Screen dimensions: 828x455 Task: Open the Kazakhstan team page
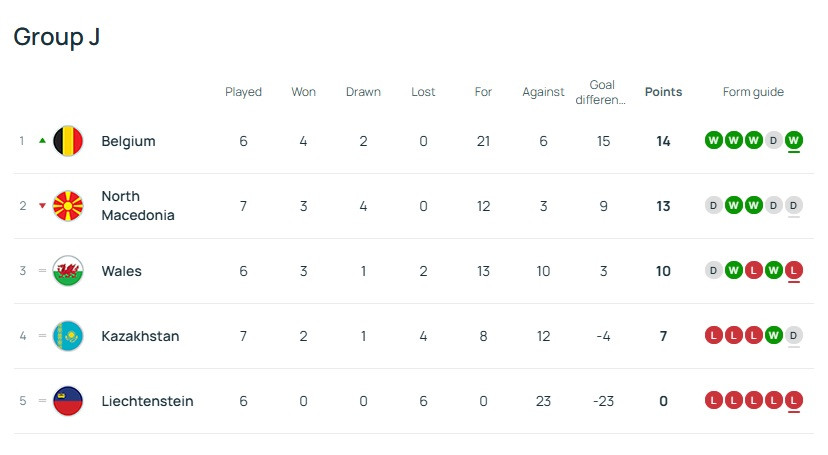pyautogui.click(x=140, y=336)
